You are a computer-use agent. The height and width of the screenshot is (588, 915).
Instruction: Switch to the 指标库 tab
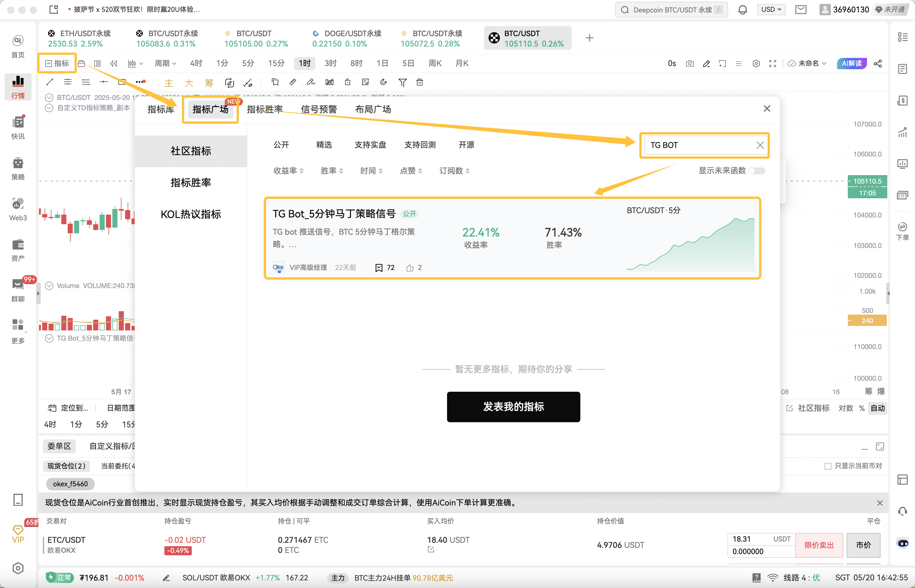coord(161,110)
